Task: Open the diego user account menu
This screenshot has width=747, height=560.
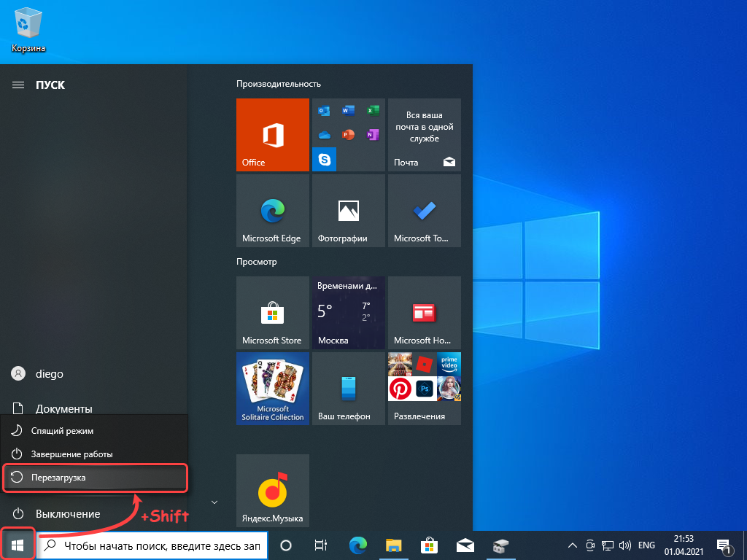Action: (48, 373)
